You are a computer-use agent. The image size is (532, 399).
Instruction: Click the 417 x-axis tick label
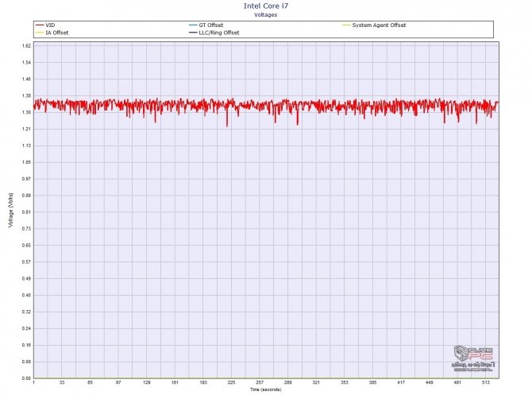[401, 382]
